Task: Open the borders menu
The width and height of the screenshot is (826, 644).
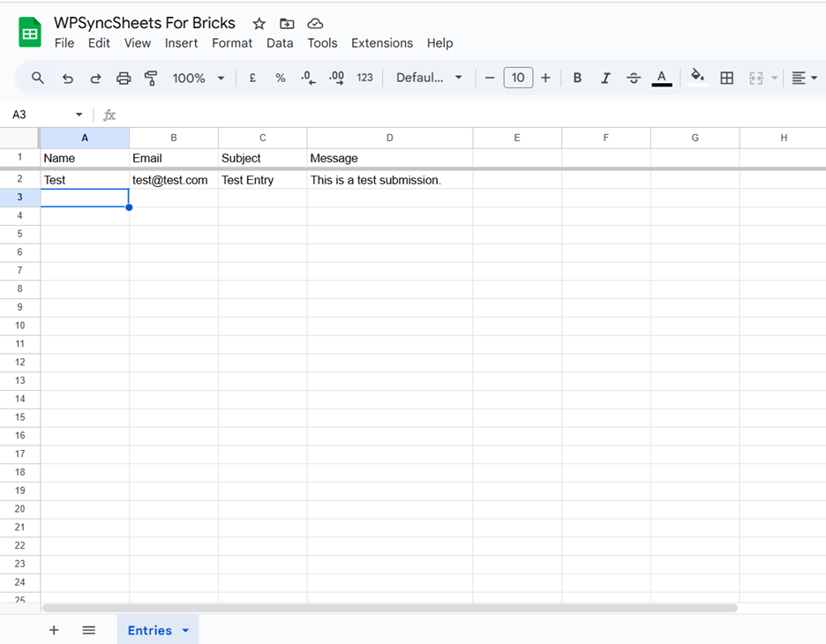Action: coord(726,78)
